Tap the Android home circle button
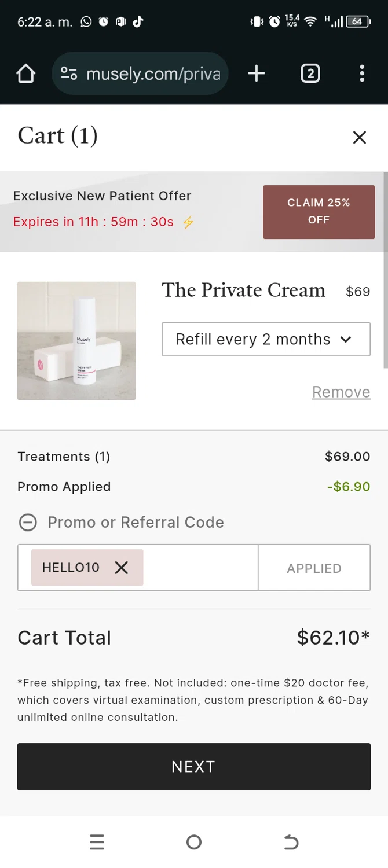This screenshot has width=388, height=868. 194,842
